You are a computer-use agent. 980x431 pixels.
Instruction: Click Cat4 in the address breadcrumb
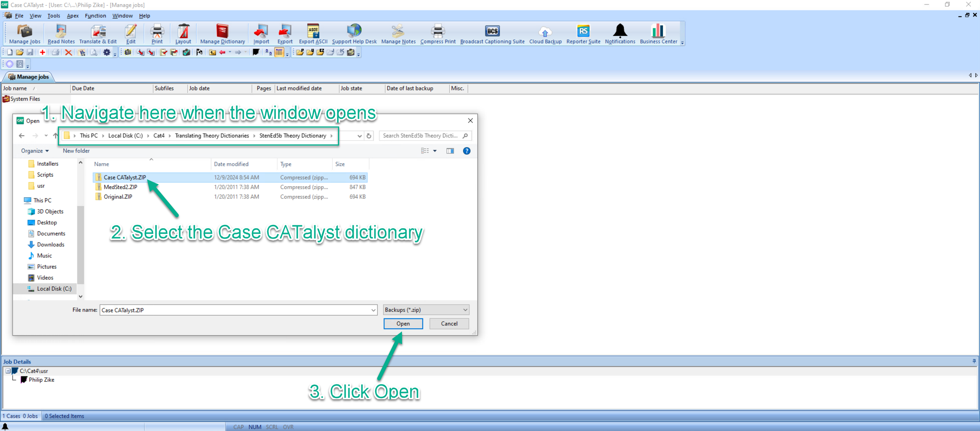(159, 136)
